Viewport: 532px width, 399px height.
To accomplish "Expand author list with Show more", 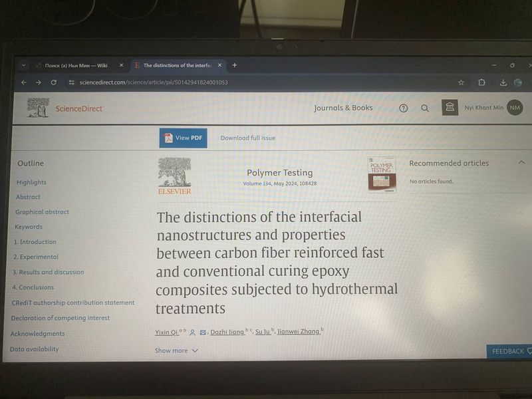I will click(176, 350).
